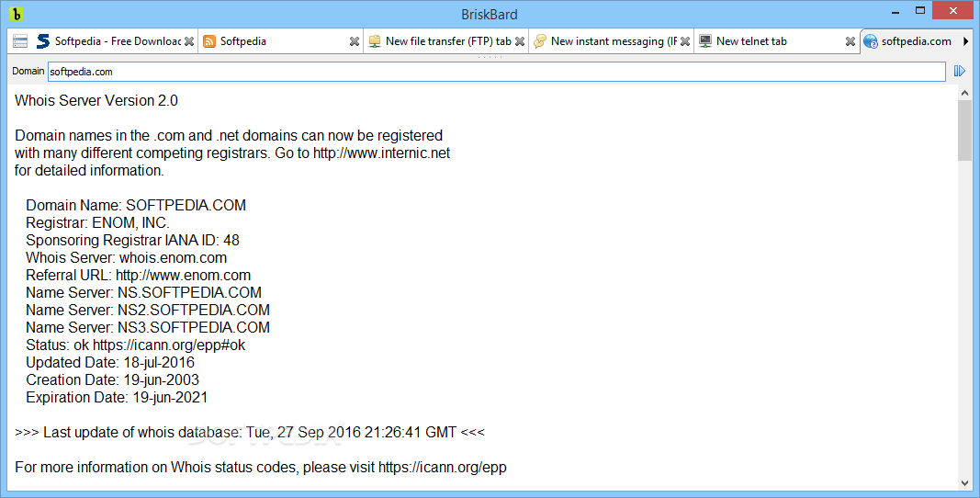Click the Domain input field

(x=497, y=72)
